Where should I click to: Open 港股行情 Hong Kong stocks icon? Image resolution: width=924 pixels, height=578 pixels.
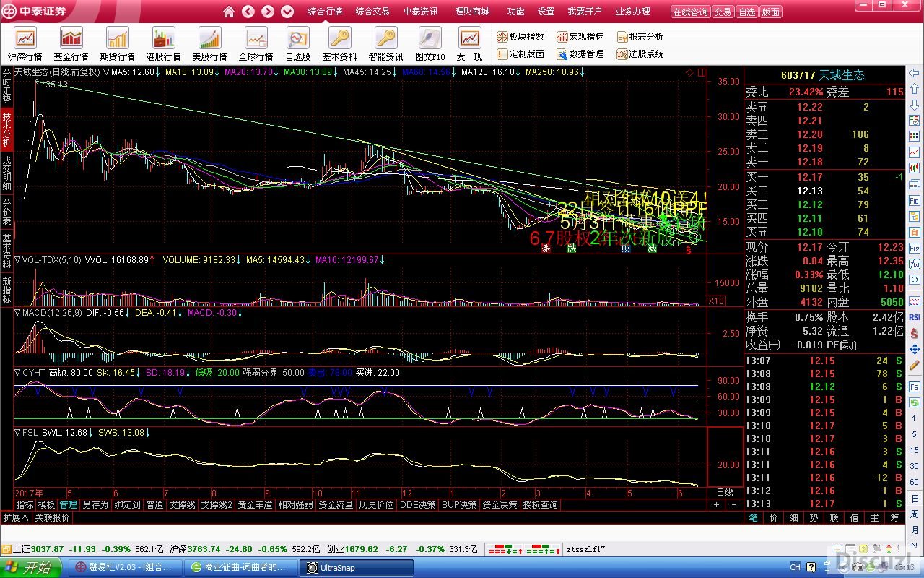click(163, 44)
